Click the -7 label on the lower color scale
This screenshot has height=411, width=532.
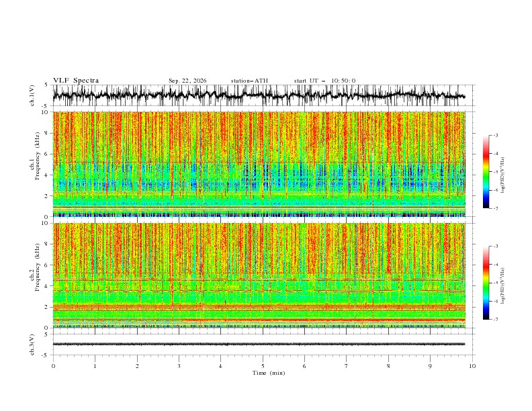click(x=496, y=320)
